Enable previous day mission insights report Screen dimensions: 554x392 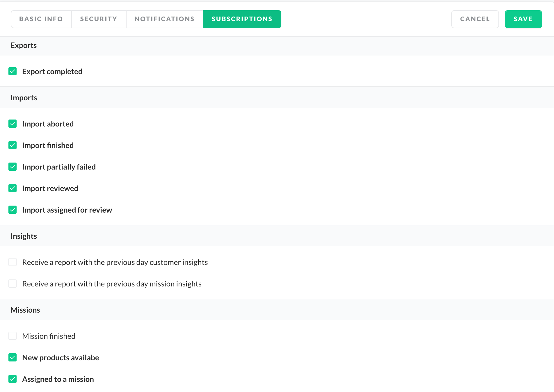point(13,284)
